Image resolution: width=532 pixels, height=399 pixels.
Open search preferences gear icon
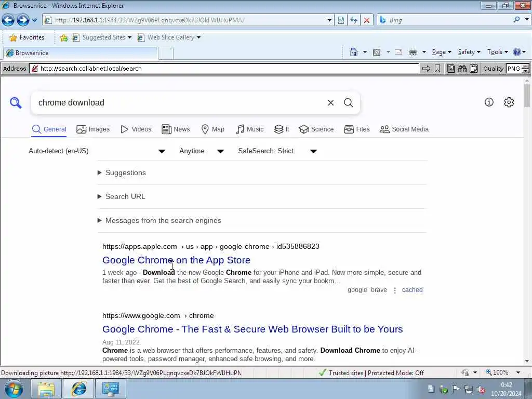tap(509, 102)
